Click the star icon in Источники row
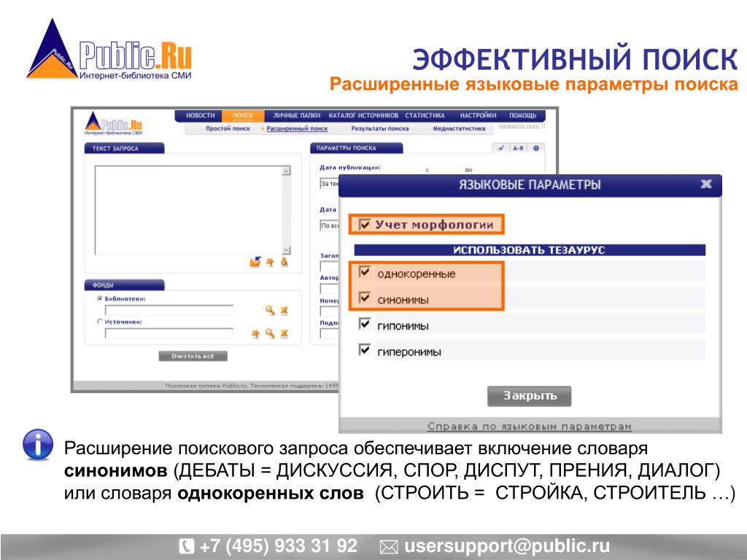Viewport: 747px width, 560px height. (256, 333)
